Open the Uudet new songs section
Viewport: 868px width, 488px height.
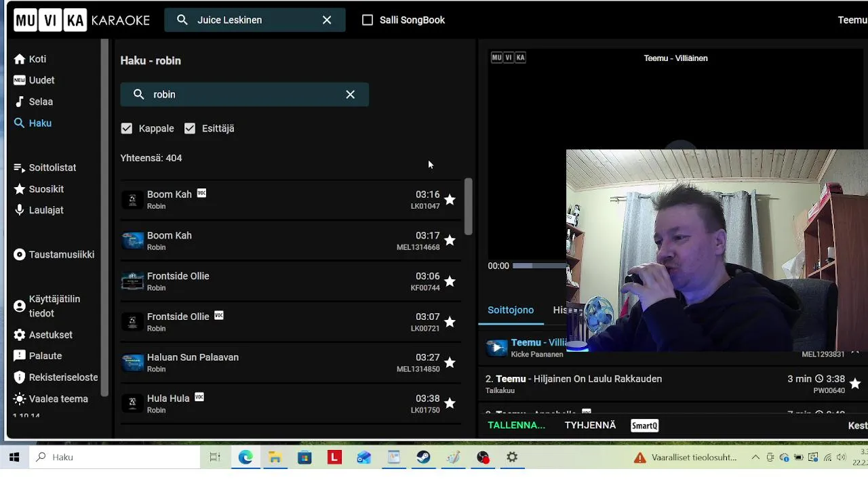click(34, 80)
